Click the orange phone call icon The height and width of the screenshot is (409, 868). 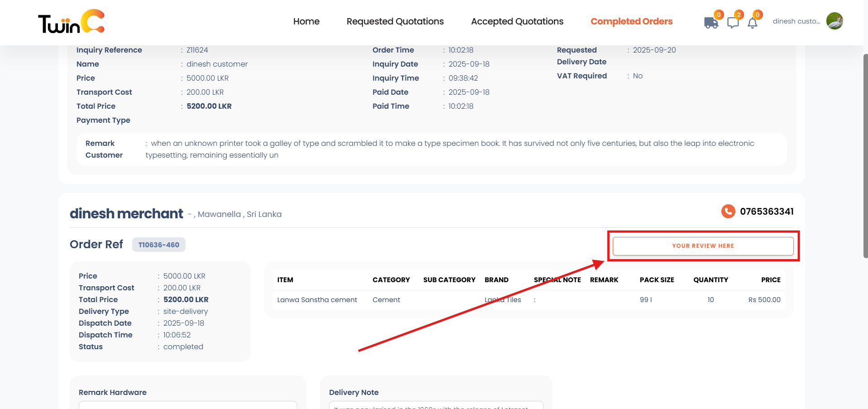pyautogui.click(x=728, y=212)
